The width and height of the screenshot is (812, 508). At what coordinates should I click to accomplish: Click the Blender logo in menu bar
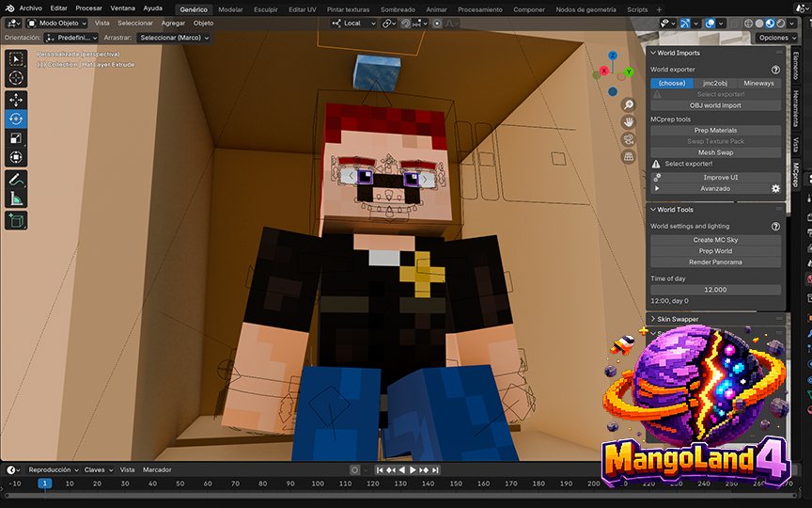(x=9, y=8)
